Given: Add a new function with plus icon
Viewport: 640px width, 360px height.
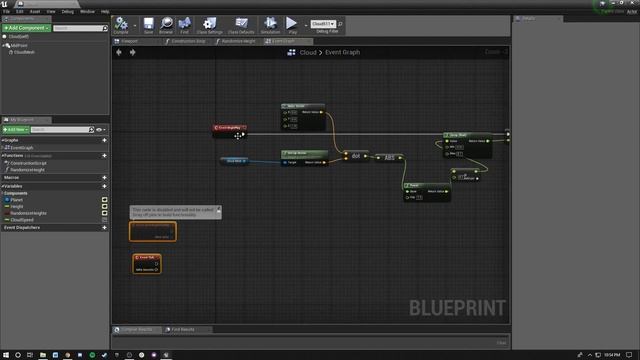Looking at the screenshot, I should pos(104,156).
